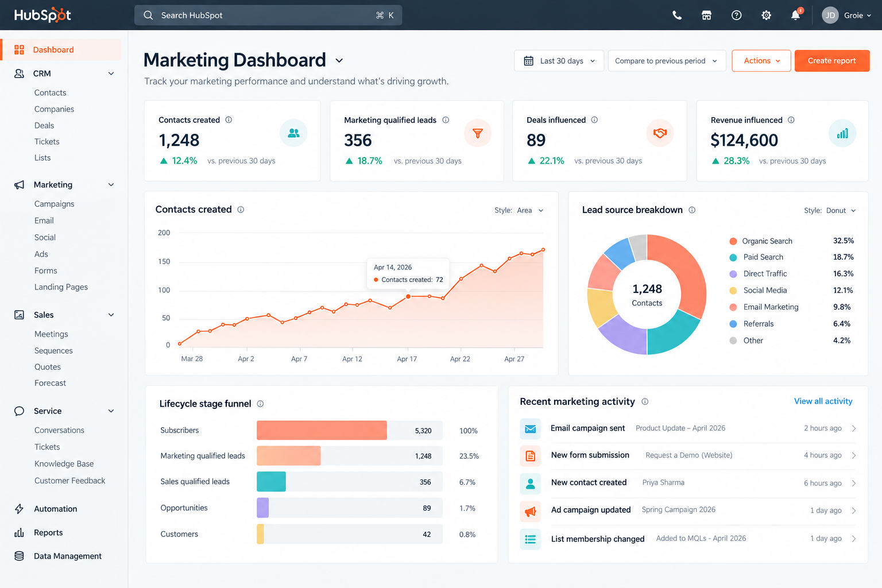Viewport: 882px width, 588px height.
Task: Open the New contact created Priya Sharma row
Action: point(688,483)
